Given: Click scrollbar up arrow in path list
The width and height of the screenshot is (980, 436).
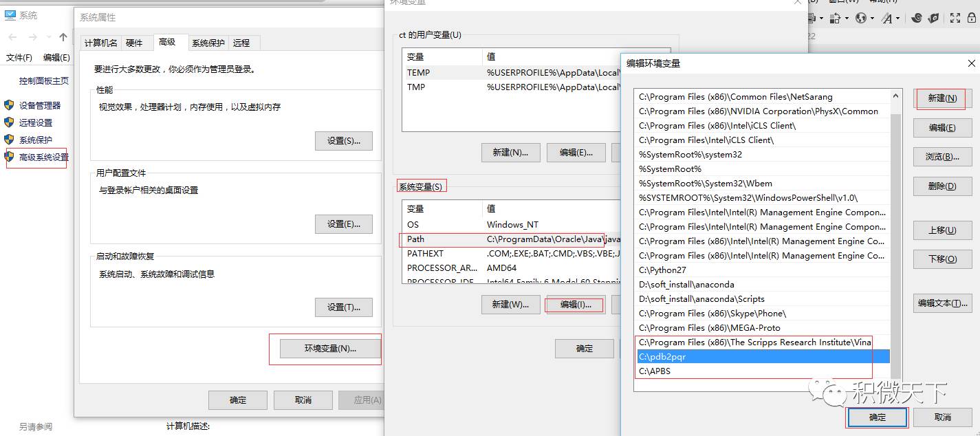Looking at the screenshot, I should point(896,96).
